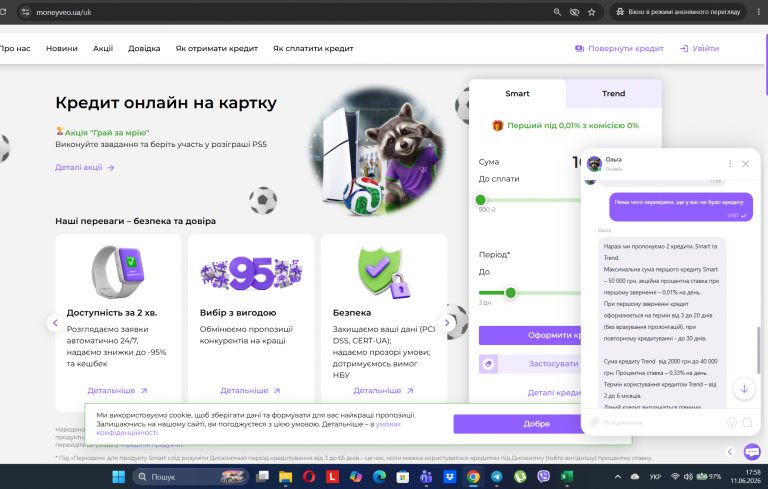Viewport: 768px width, 489px height.
Task: Click the period slider green handle
Action: click(x=510, y=293)
